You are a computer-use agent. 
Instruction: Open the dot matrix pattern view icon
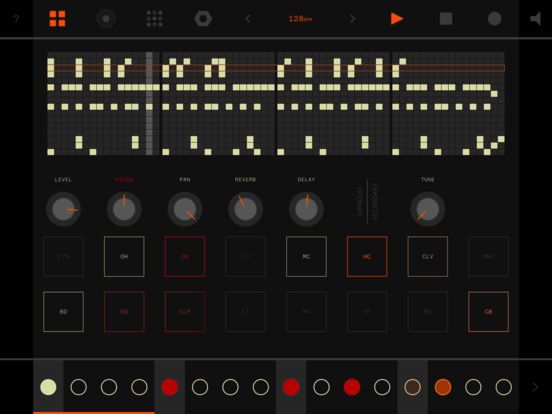(155, 19)
